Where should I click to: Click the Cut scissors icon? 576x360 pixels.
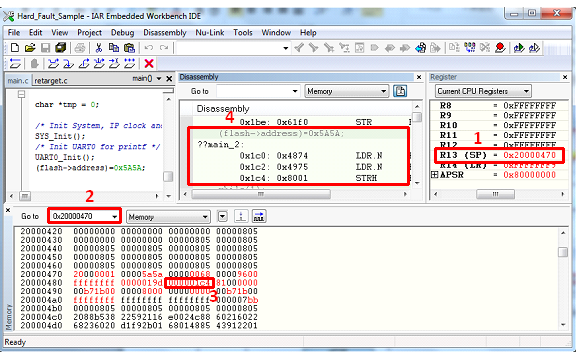(x=98, y=48)
